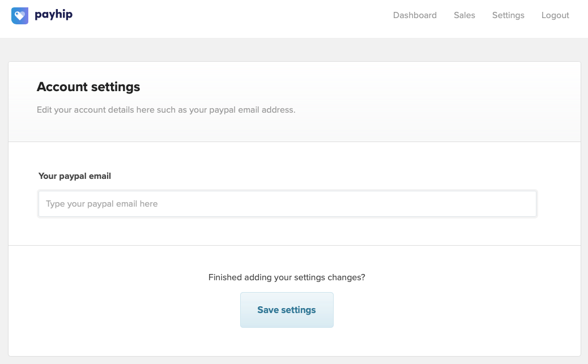Go to the Sales section
Viewport: 588px width, 364px height.
pyautogui.click(x=465, y=15)
